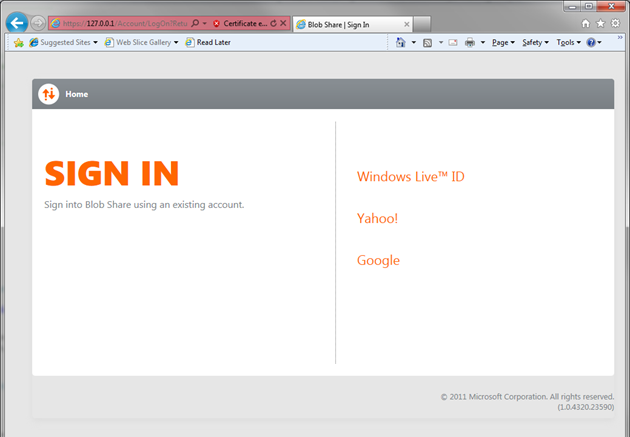Expand the Print dropdown arrow

pos(483,42)
